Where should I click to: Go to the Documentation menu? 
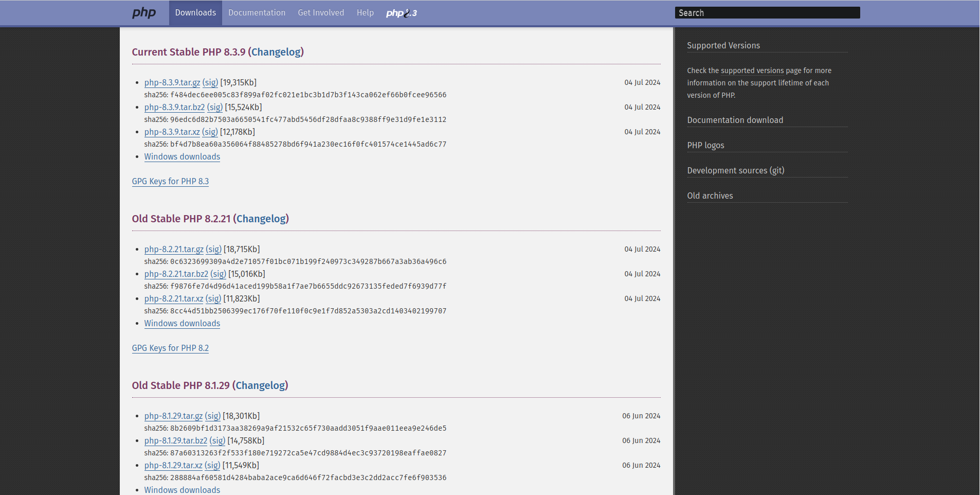tap(257, 13)
